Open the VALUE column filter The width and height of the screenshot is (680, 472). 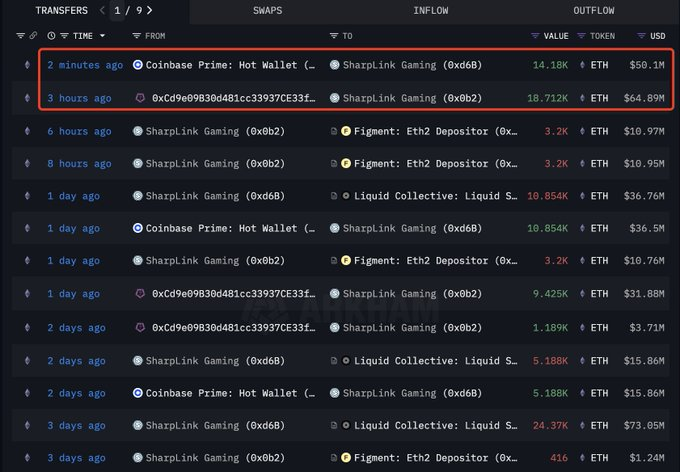point(535,36)
